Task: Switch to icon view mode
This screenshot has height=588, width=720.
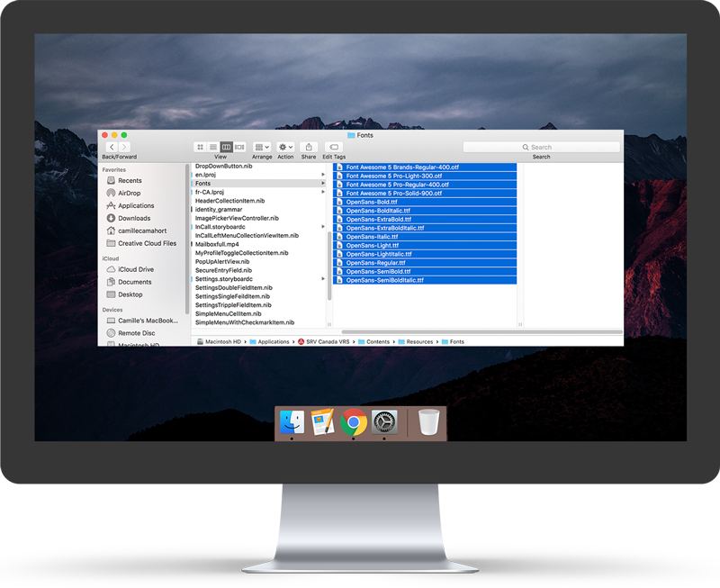Action: coord(200,147)
